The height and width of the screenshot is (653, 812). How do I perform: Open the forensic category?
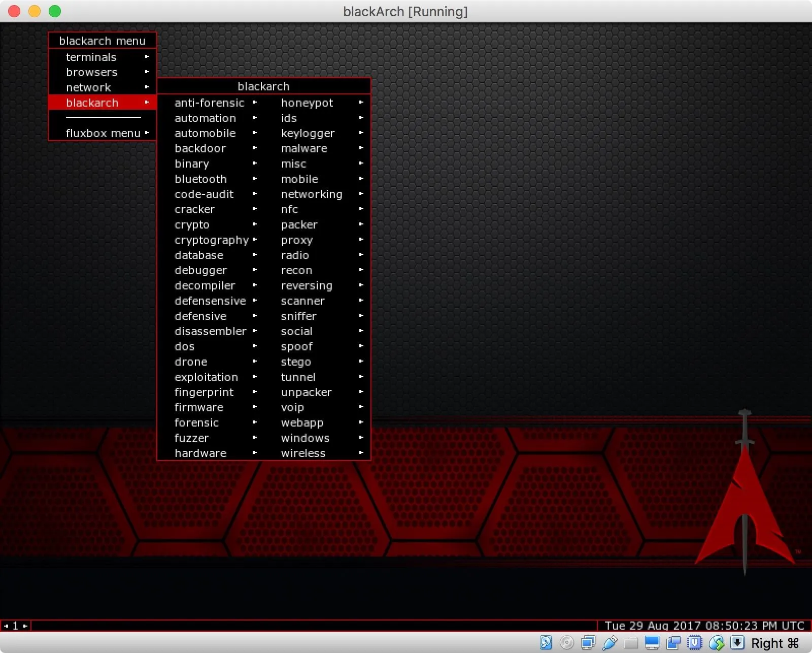211,422
